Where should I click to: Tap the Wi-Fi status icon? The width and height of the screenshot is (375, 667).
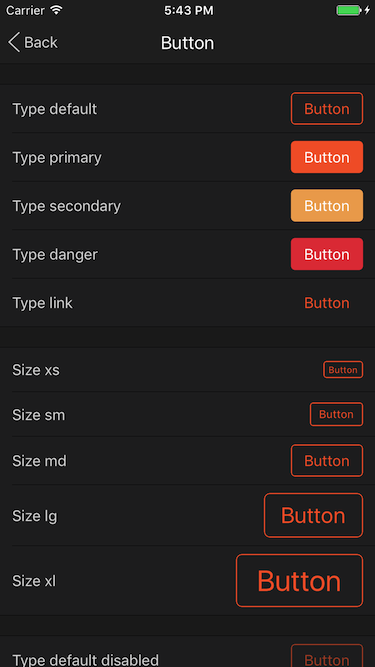56,10
